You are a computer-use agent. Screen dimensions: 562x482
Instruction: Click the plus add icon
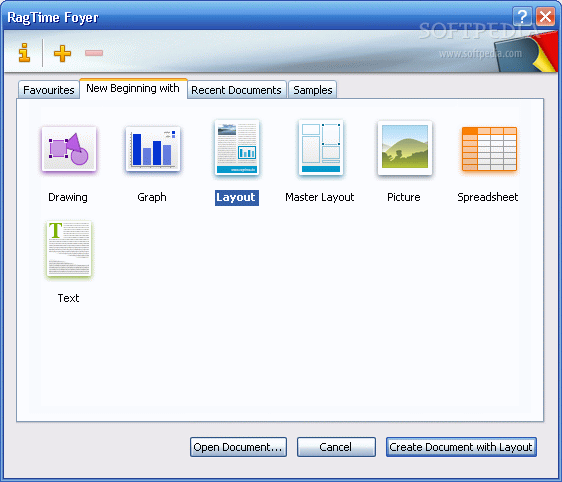(x=62, y=53)
